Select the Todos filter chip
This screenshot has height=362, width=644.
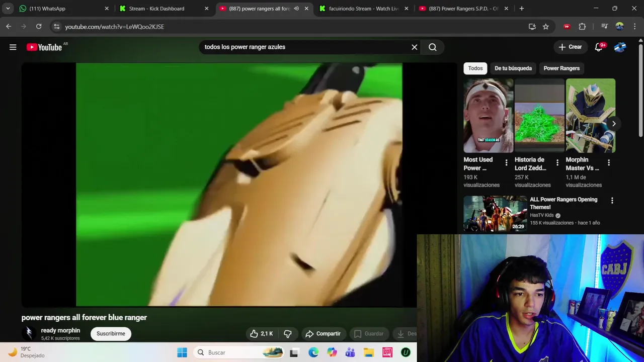(x=475, y=68)
